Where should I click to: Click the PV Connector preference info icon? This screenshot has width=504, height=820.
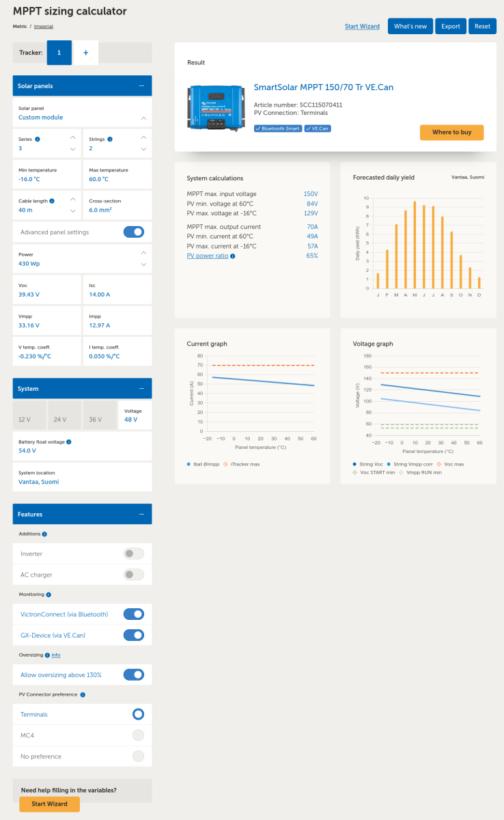[83, 694]
